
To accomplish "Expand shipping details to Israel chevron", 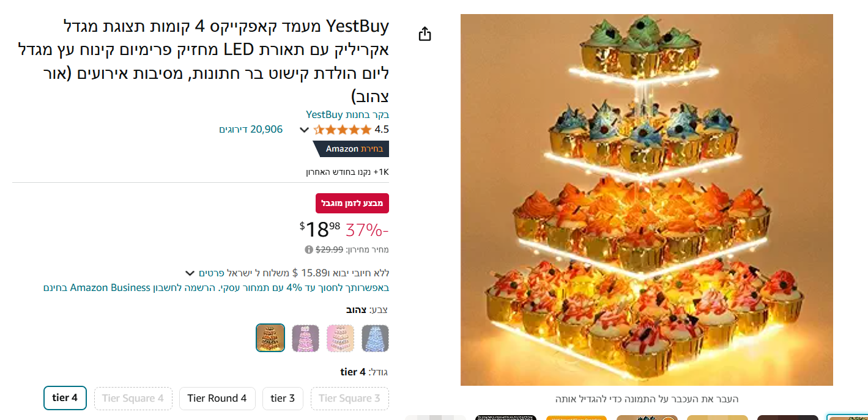I will point(190,273).
